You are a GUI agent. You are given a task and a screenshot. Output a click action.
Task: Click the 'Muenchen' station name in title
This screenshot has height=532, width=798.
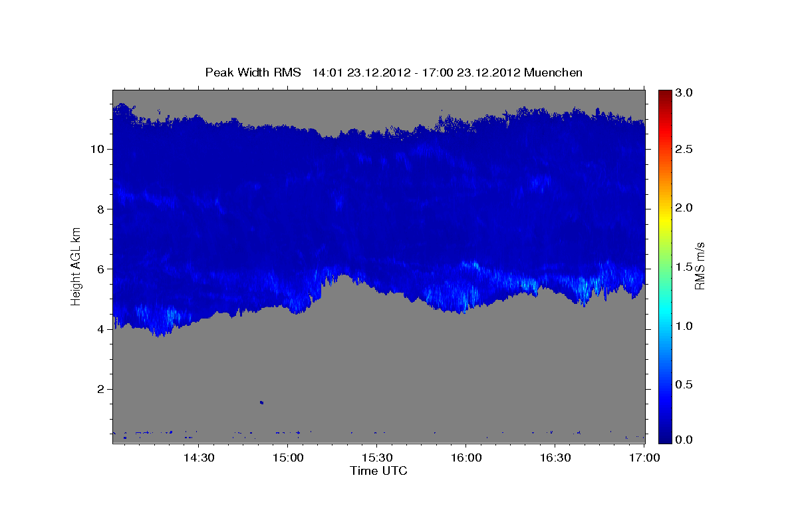pos(553,72)
